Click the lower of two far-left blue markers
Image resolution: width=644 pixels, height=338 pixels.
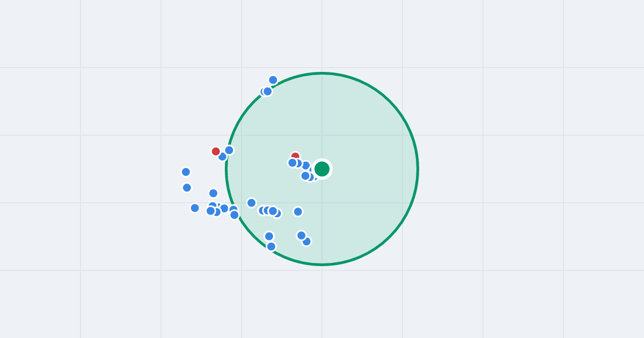click(187, 187)
